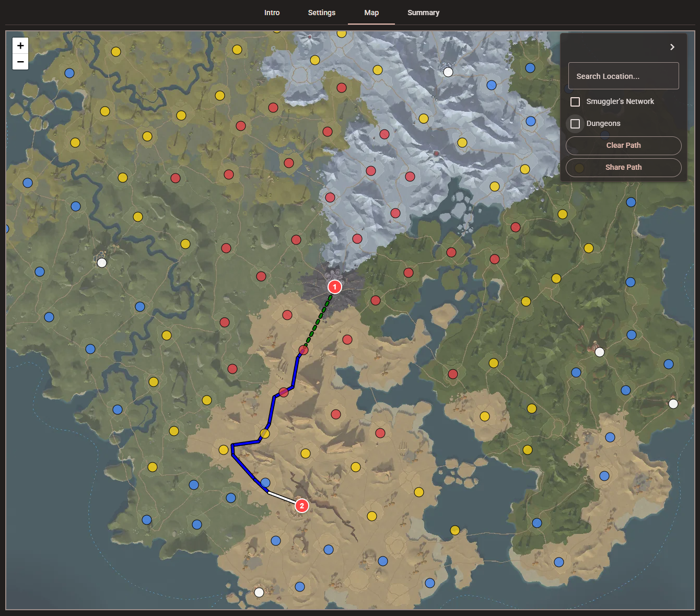
Task: Click the white marker near the southern coastline
Action: [x=259, y=592]
